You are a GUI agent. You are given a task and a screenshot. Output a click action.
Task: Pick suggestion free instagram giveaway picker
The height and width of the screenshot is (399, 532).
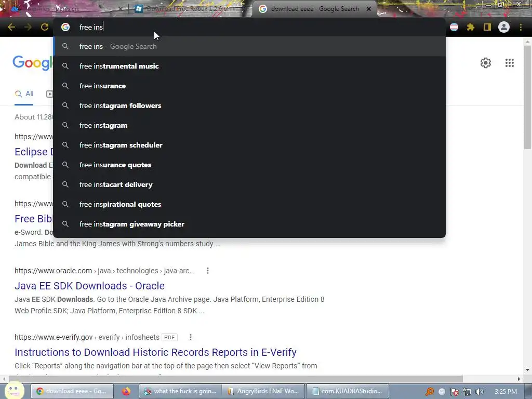click(249, 224)
